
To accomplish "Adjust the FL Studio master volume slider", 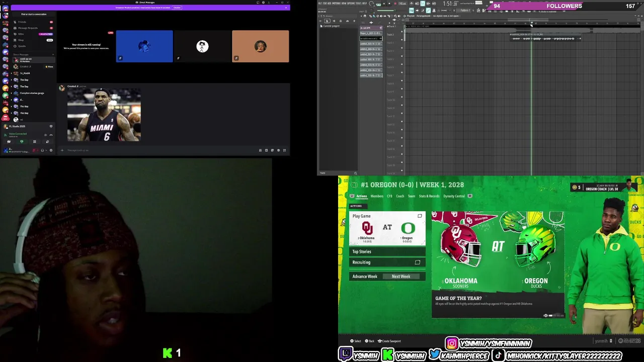I will [386, 11].
